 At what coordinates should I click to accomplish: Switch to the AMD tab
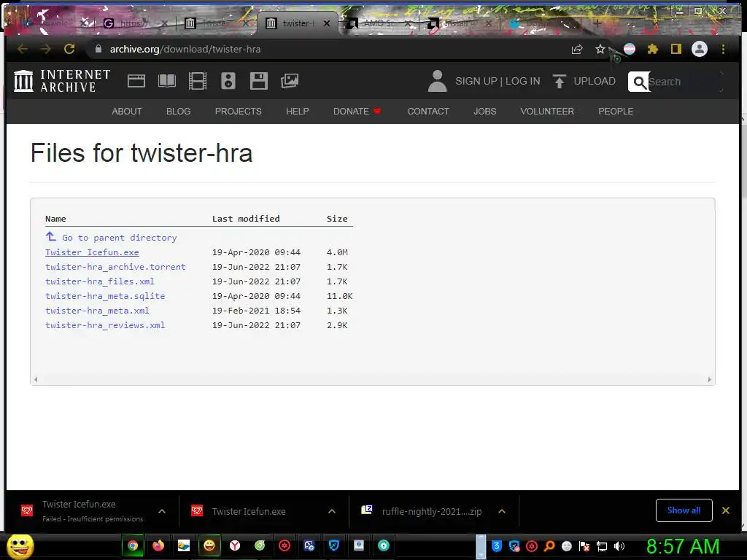379,23
